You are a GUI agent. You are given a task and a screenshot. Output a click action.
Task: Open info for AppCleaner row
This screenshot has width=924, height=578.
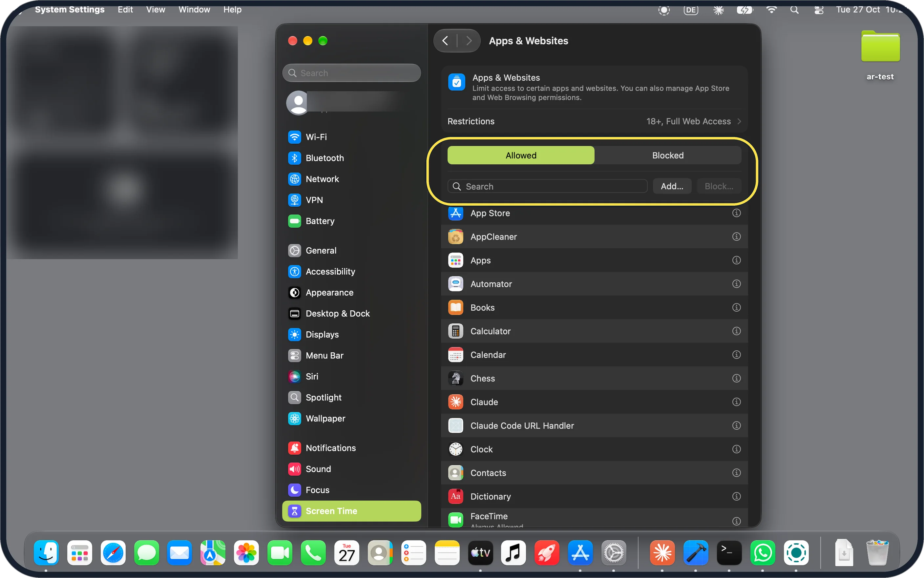click(x=736, y=237)
